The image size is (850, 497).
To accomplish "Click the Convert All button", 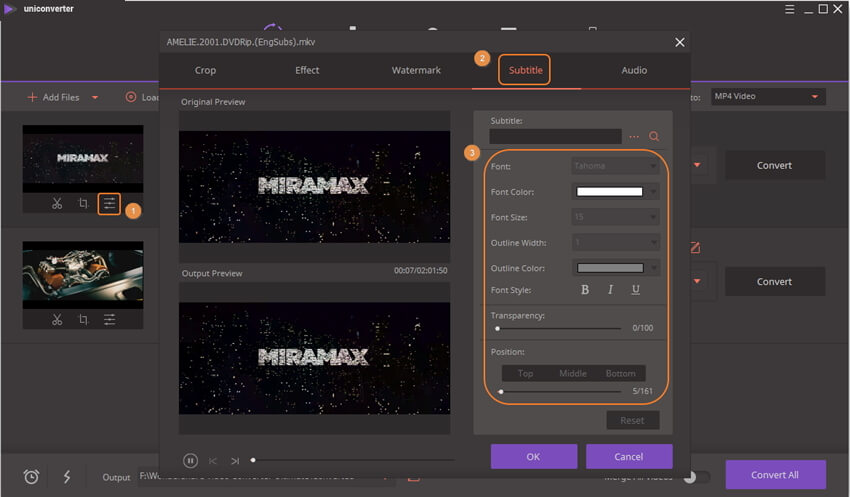I will tap(775, 475).
